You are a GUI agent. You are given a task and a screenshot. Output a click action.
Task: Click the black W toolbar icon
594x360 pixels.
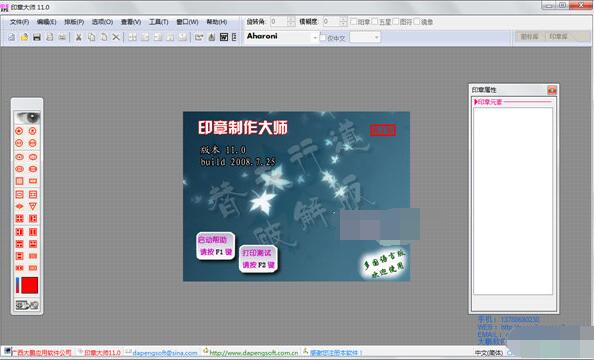(224, 37)
